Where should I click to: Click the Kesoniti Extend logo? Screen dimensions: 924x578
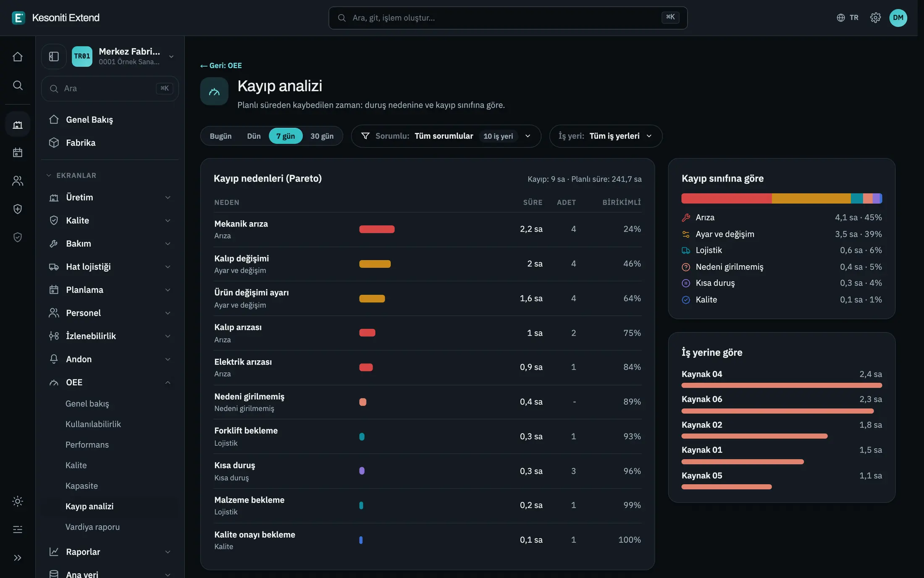click(56, 18)
